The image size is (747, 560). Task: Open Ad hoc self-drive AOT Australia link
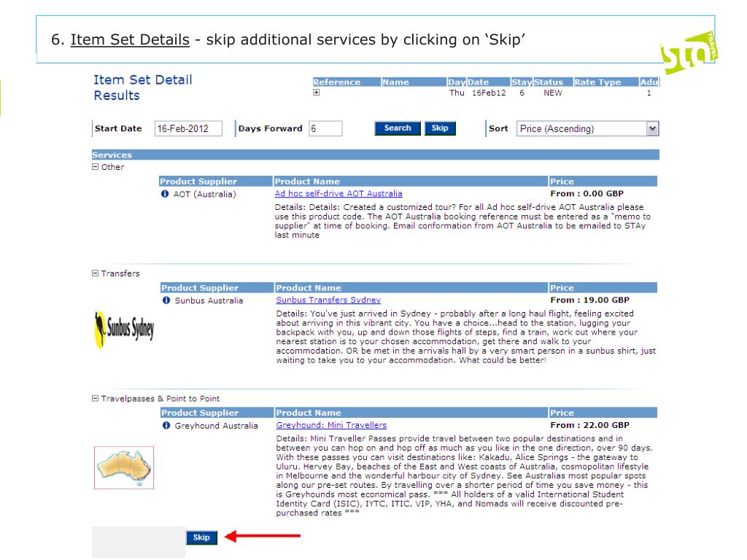coord(338,194)
